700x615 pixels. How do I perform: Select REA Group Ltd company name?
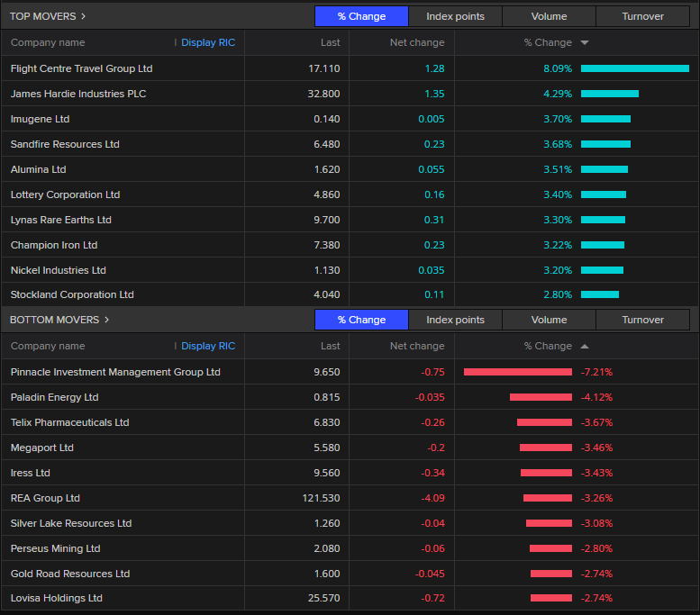point(45,498)
